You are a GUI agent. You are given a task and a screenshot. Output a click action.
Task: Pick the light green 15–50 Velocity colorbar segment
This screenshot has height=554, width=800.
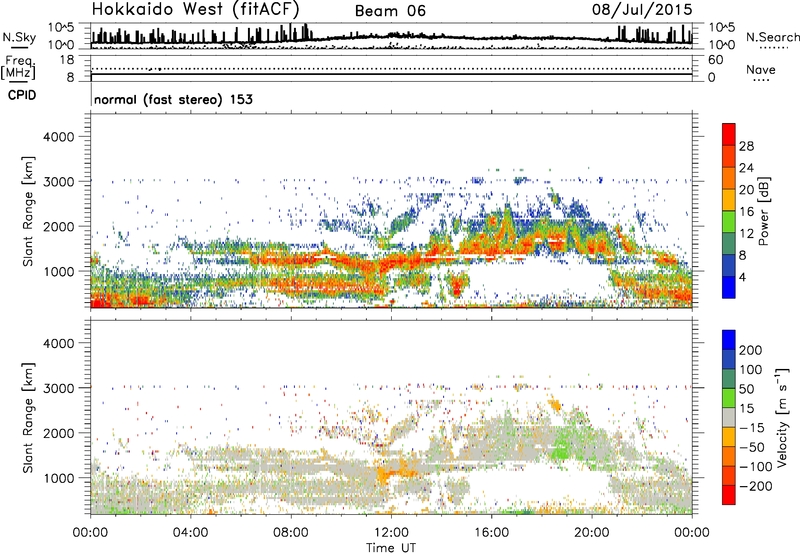click(729, 398)
